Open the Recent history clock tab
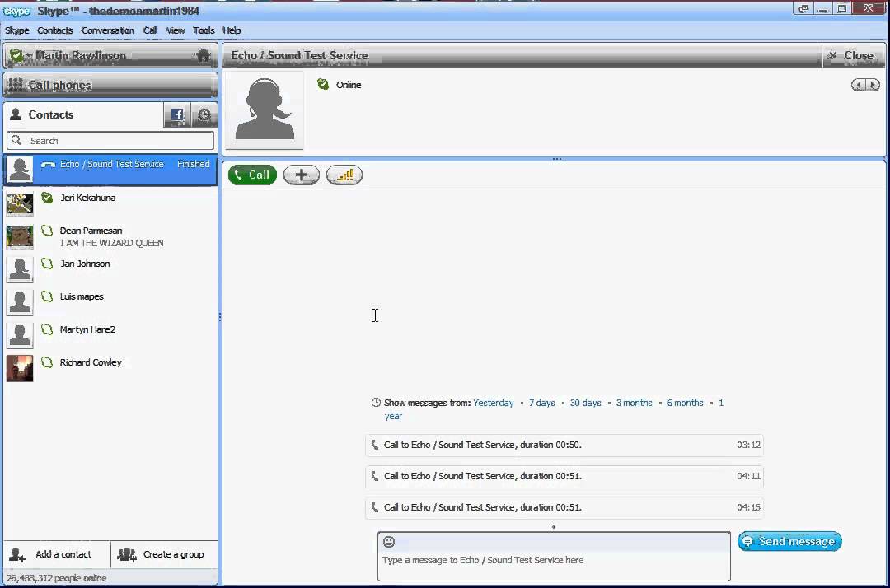Screen dimensions: 890x588 [x=204, y=115]
